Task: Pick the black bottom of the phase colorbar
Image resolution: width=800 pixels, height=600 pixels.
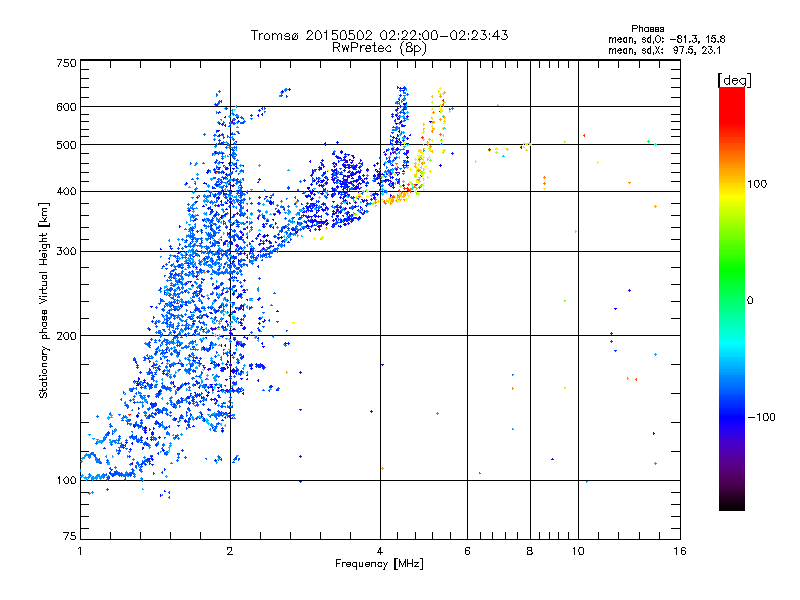Action: point(732,503)
